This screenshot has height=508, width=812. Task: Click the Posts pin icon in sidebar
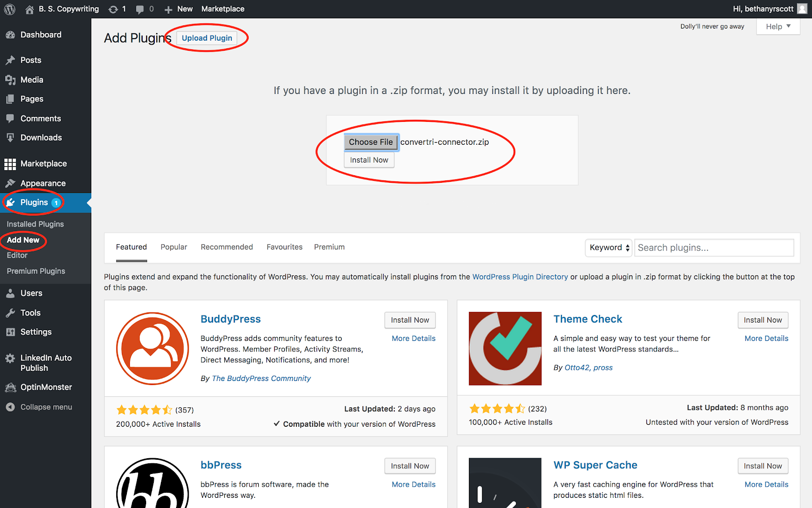10,60
